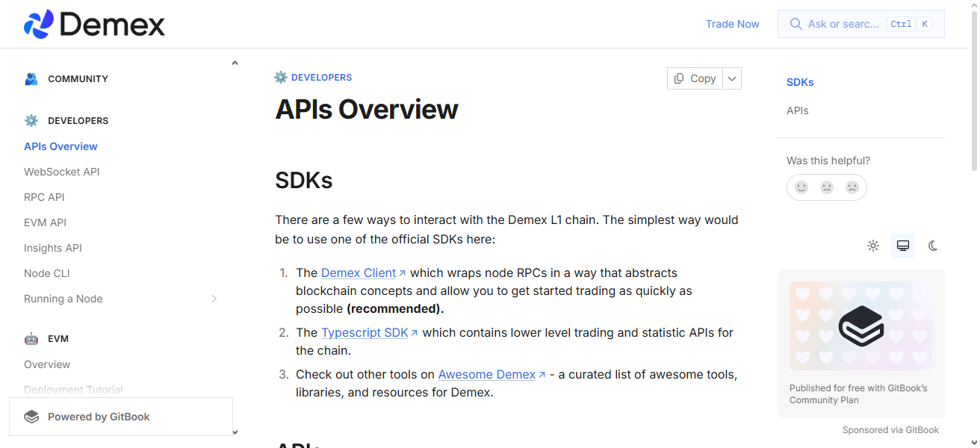Screen dimensions: 980x448
Task: Switch to light theme via sun icon
Action: click(x=873, y=246)
